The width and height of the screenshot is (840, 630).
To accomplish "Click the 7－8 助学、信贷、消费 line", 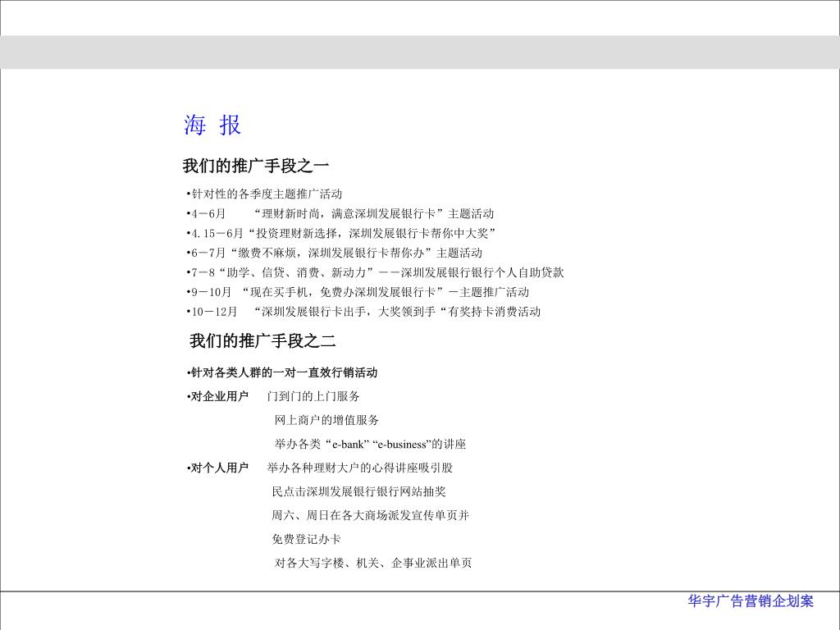I will 375,272.
